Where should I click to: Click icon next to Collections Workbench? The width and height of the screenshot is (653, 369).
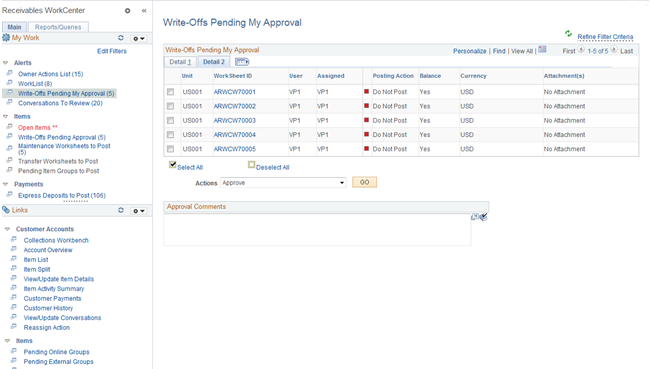[x=14, y=239]
